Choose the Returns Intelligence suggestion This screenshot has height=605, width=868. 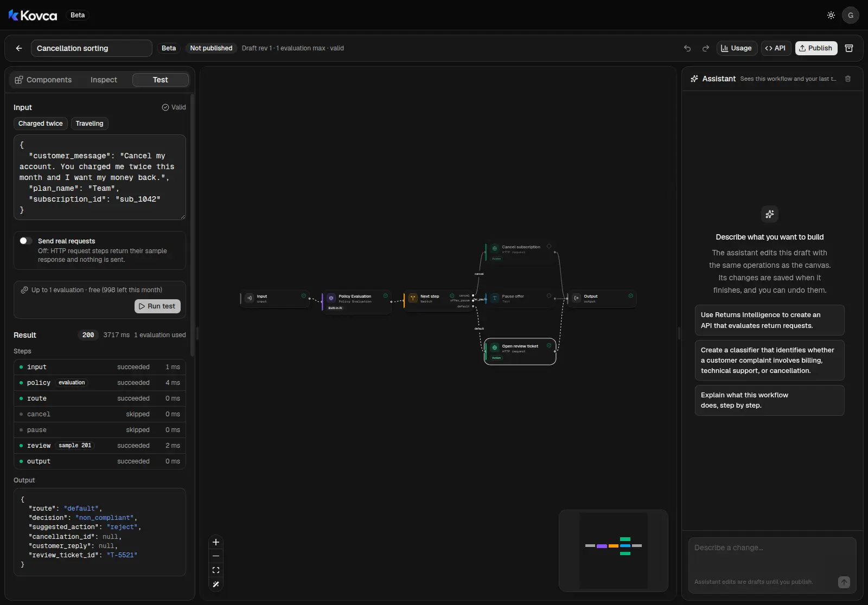(769, 320)
